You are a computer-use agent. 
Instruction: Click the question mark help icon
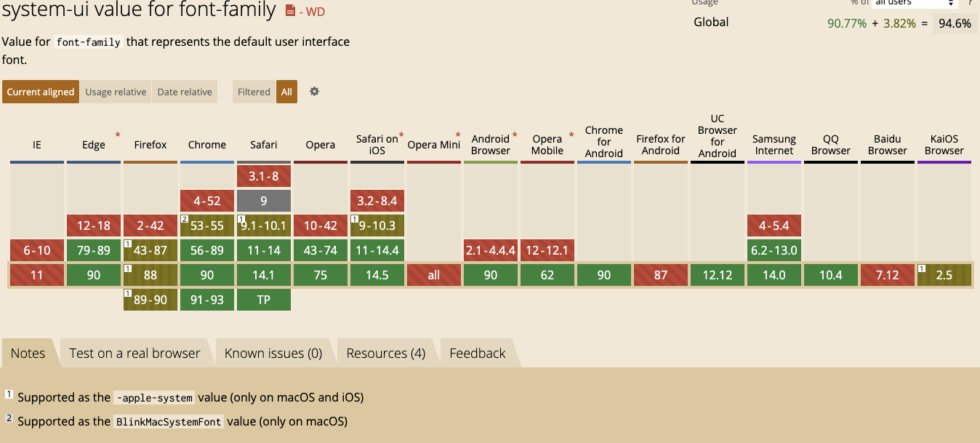[x=970, y=3]
